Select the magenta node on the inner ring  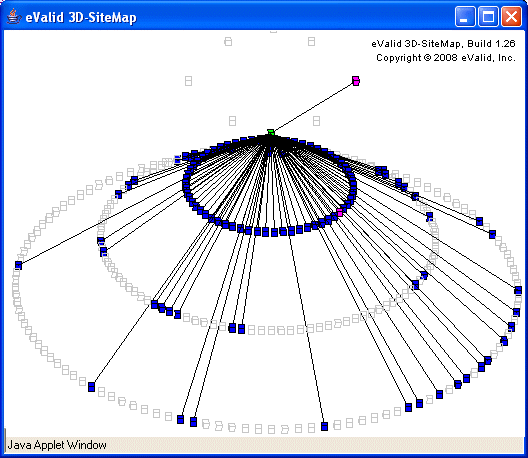[x=340, y=212]
